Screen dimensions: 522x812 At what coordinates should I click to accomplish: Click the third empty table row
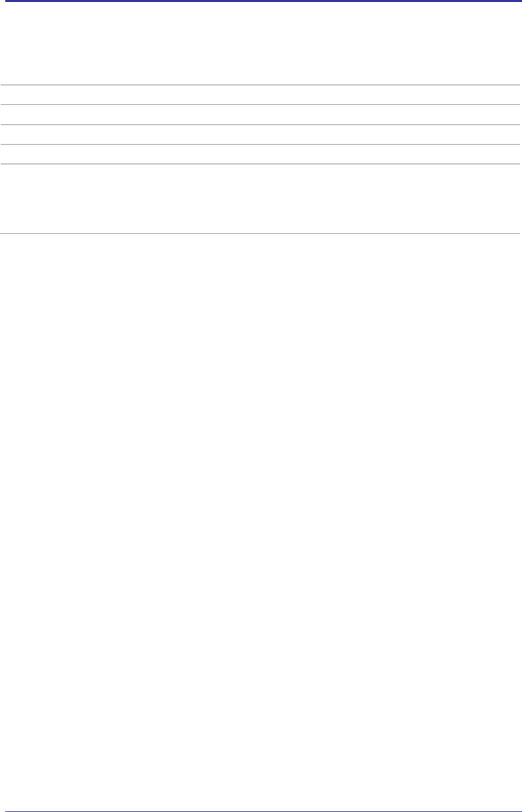pyautogui.click(x=261, y=134)
